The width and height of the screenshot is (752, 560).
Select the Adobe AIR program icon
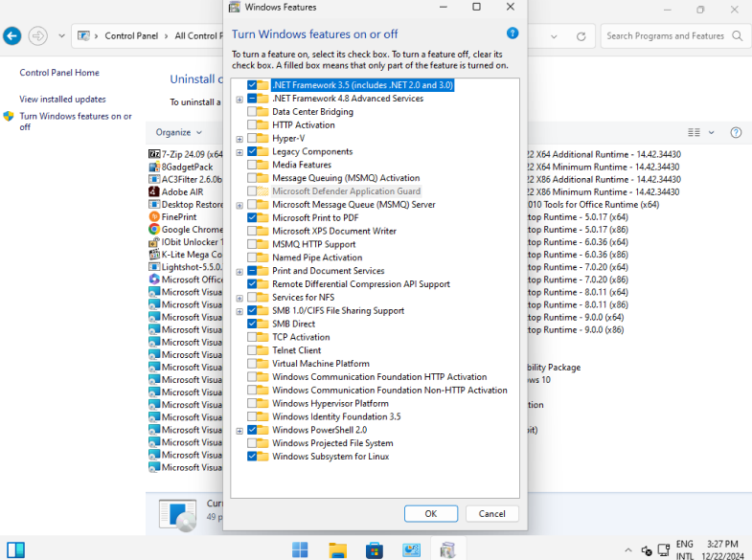[x=154, y=191]
